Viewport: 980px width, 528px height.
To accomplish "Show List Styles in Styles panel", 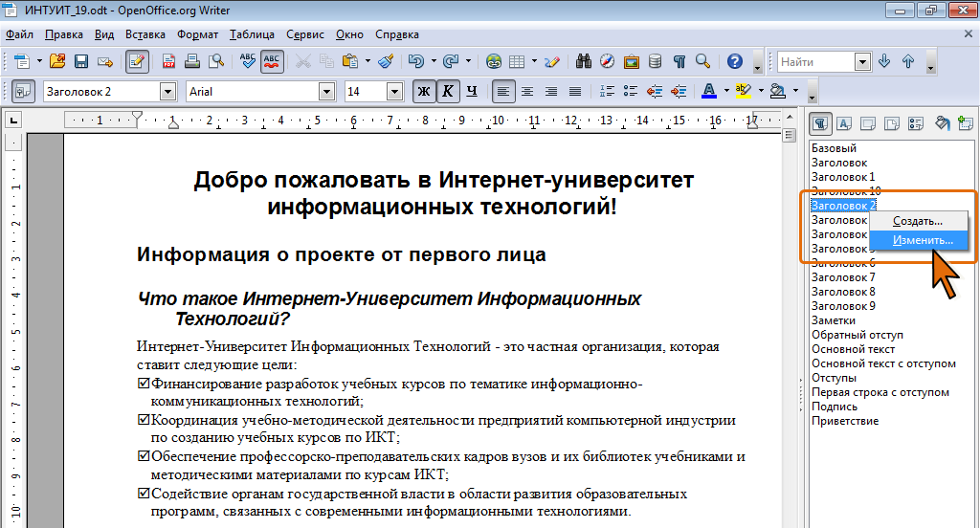I will pyautogui.click(x=916, y=123).
